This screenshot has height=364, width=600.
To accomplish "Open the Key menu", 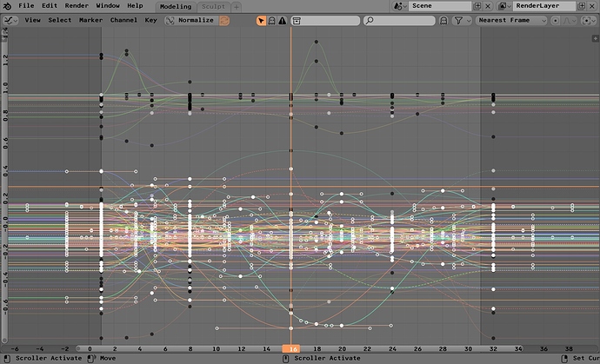I will coord(150,20).
